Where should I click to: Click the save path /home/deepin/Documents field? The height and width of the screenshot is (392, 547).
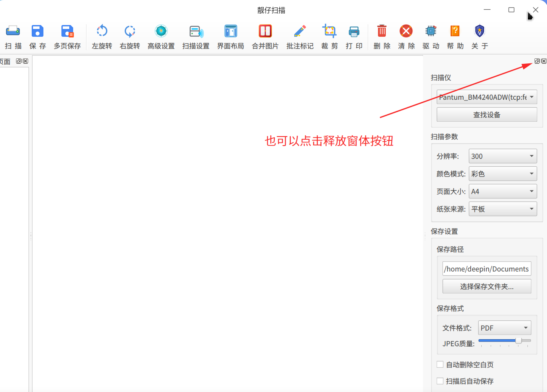[x=487, y=269]
